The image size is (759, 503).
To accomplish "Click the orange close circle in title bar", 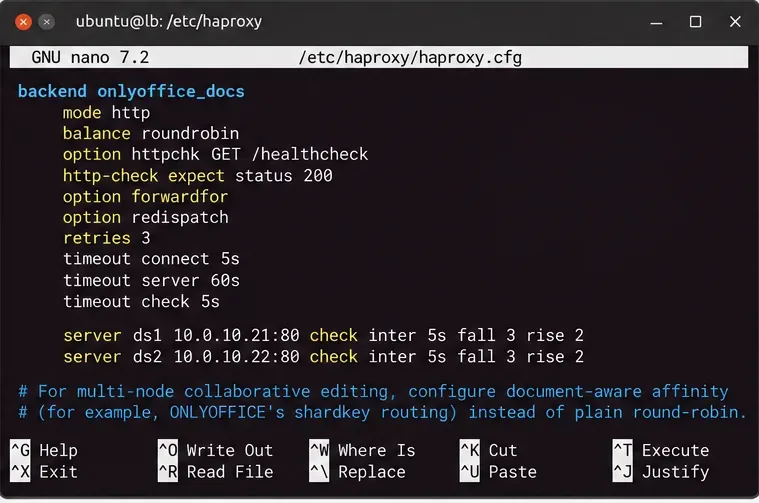I will coord(23,22).
